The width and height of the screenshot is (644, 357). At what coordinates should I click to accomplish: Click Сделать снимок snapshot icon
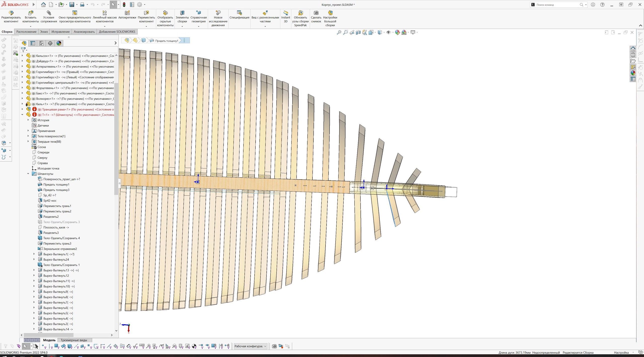pyautogui.click(x=316, y=13)
